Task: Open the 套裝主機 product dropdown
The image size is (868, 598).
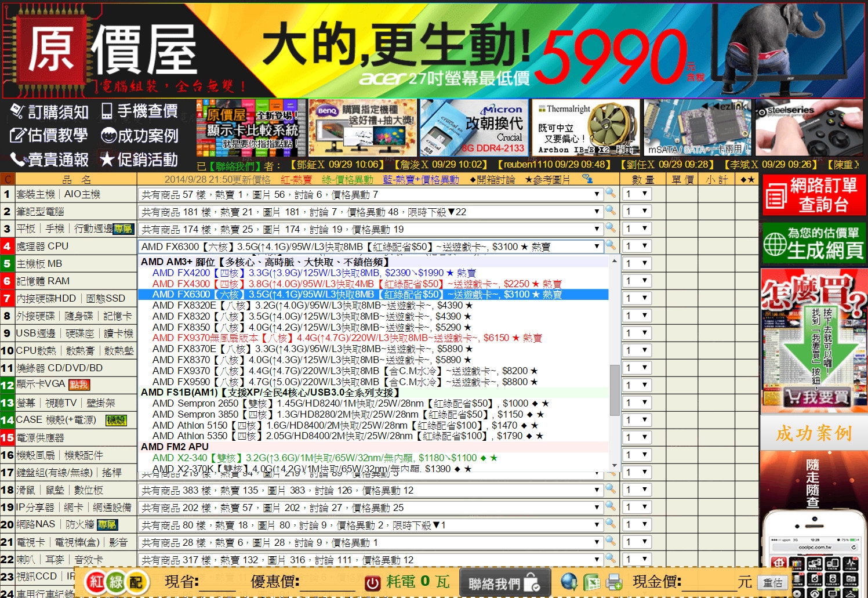Action: pos(371,194)
